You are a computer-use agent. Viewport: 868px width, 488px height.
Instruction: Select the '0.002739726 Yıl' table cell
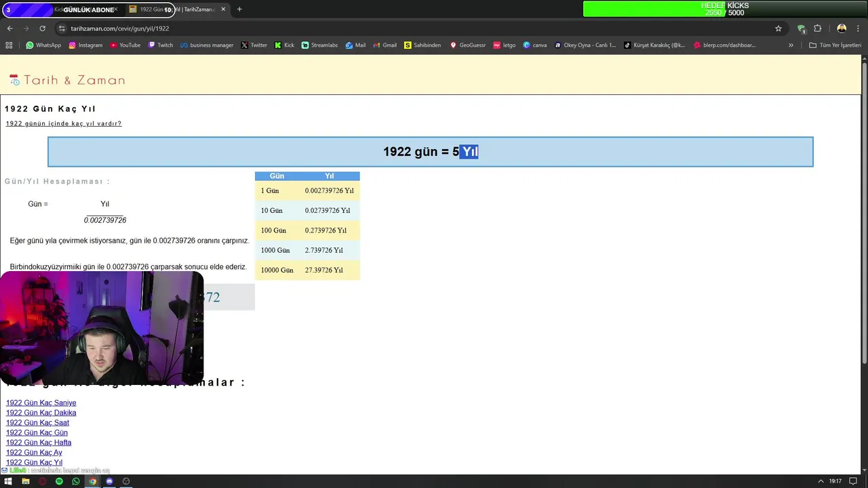[x=330, y=190]
